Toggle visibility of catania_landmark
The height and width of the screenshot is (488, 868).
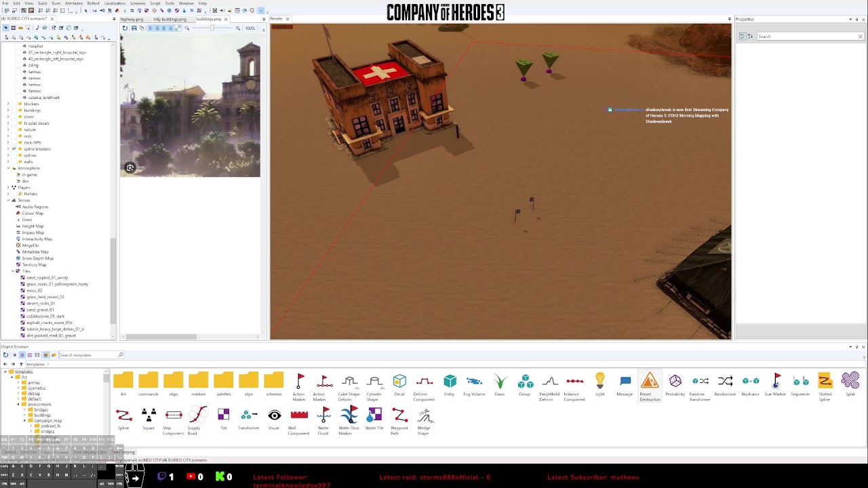tap(25, 98)
